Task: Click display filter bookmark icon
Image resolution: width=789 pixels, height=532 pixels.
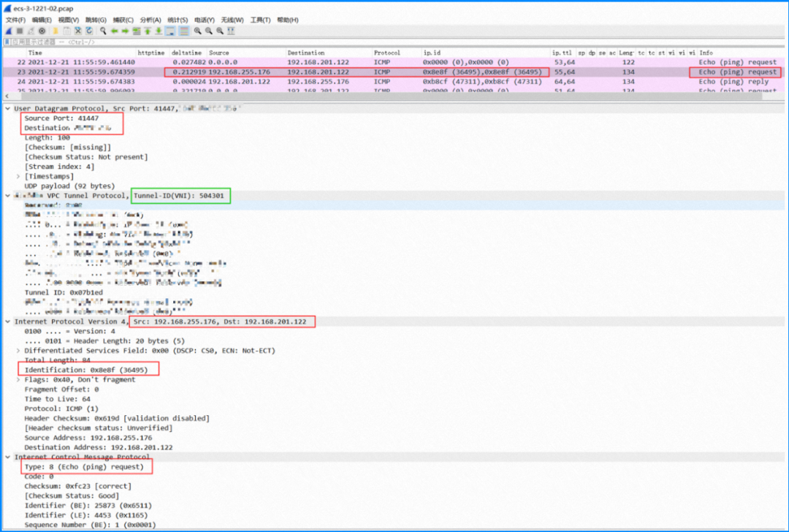Action: point(7,42)
